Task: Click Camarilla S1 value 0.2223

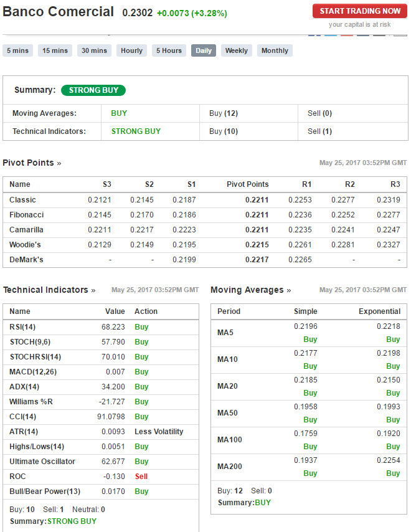Action: pyautogui.click(x=184, y=230)
